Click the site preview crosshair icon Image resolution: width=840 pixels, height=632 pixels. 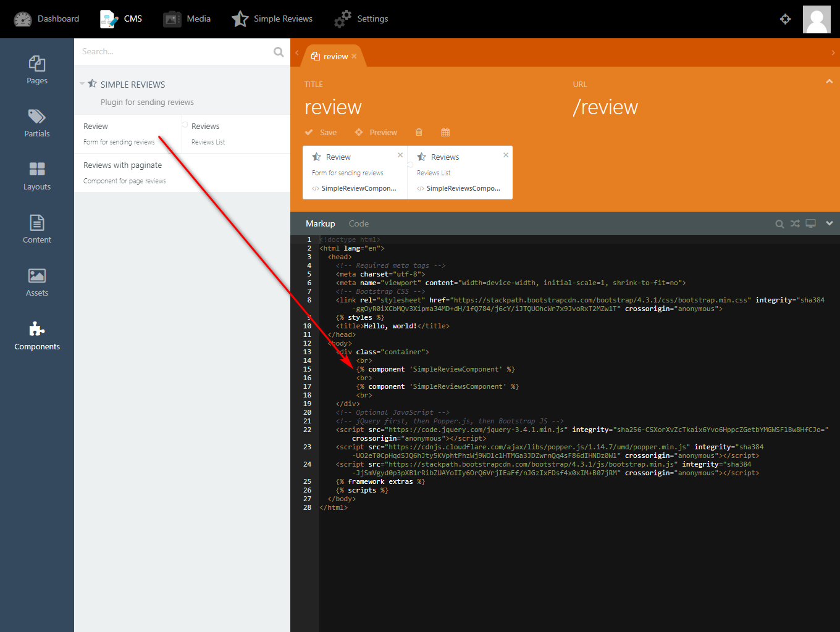[x=785, y=19]
